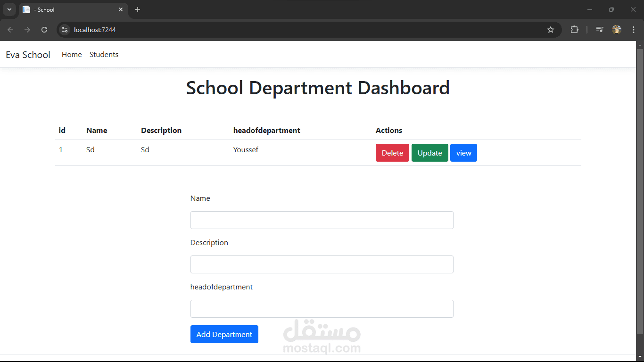Image resolution: width=644 pixels, height=362 pixels.
Task: Open the tab search dropdown arrow
Action: tap(9, 9)
